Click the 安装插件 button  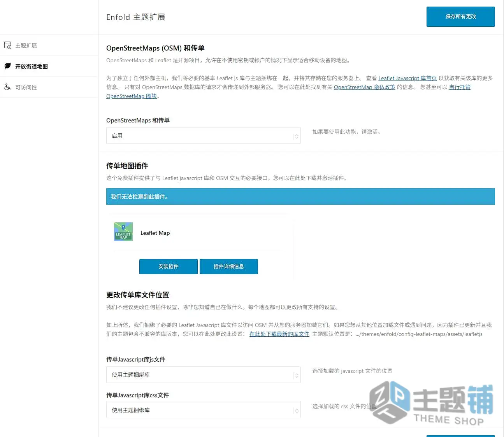coord(169,267)
